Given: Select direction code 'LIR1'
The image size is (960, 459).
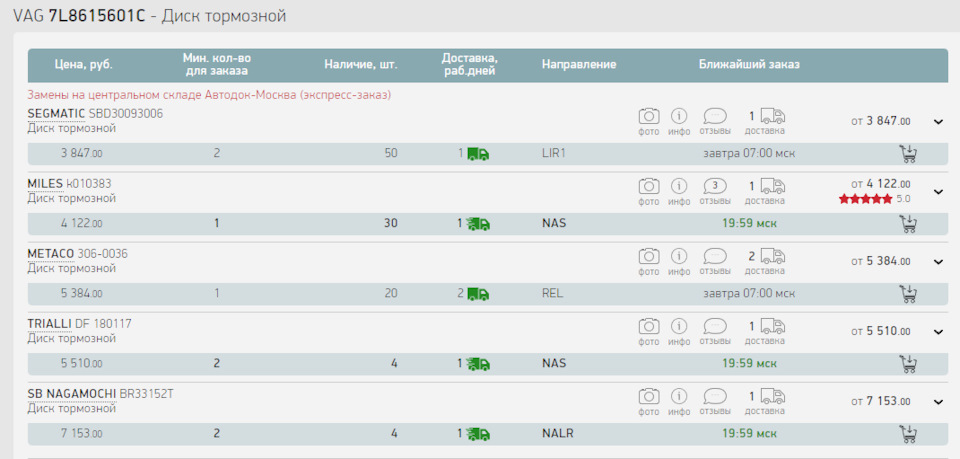Looking at the screenshot, I should click(x=554, y=154).
